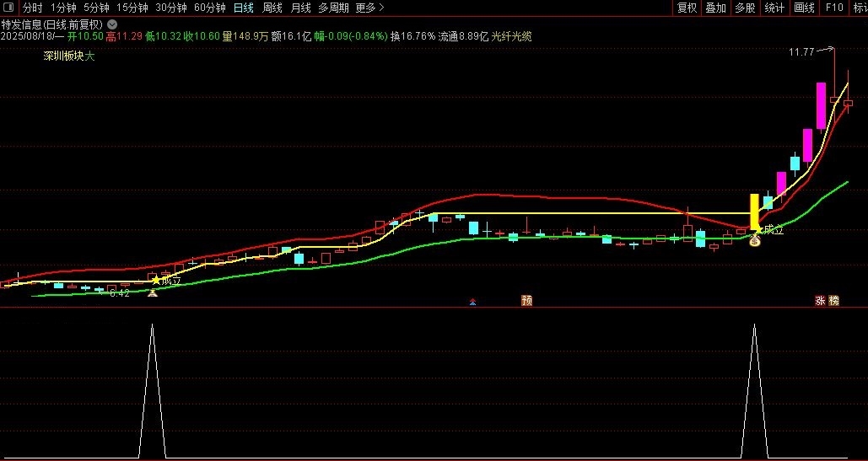Viewport: 868px width, 461px height.
Task: Click the 换16.76% turnover value
Action: point(412,36)
